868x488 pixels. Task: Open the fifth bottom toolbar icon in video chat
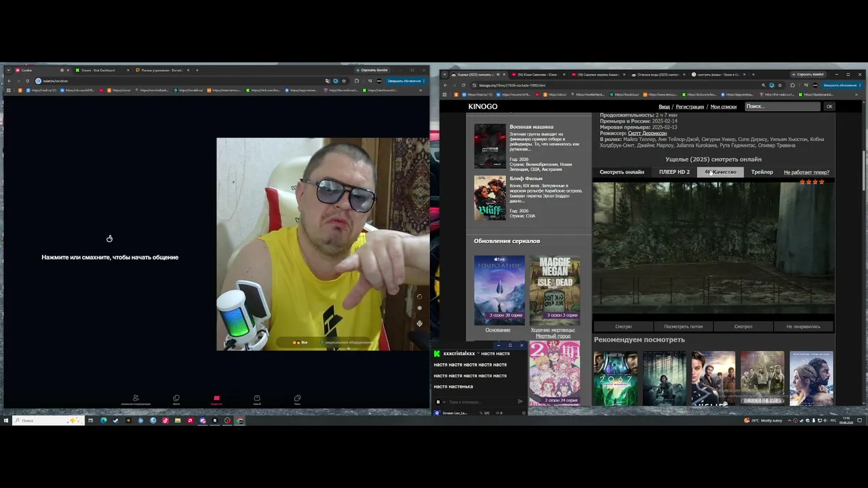pyautogui.click(x=297, y=399)
